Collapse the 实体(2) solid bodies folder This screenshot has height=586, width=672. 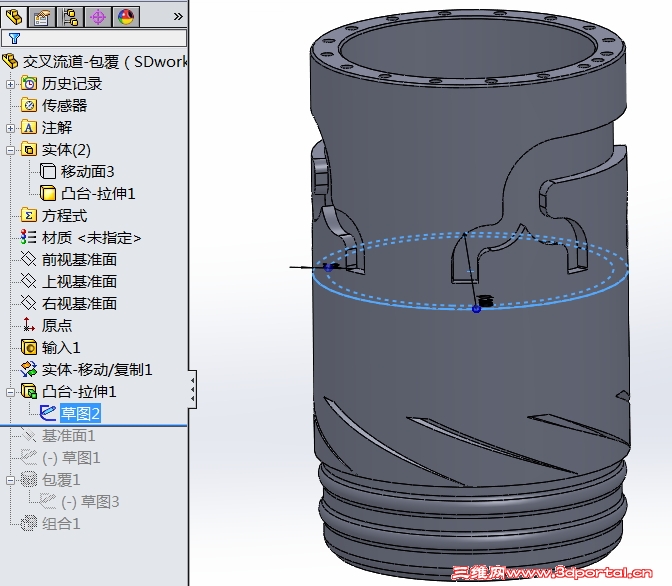click(x=10, y=150)
